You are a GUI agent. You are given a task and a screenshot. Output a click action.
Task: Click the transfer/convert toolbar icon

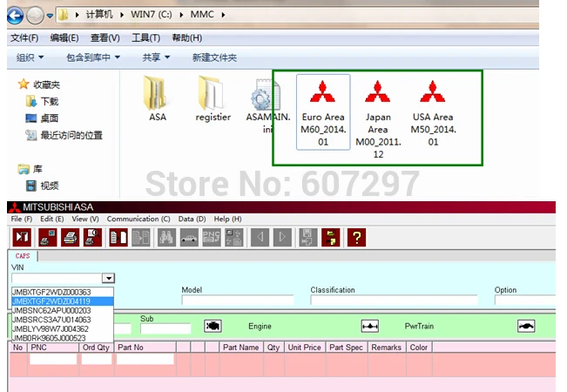[234, 237]
